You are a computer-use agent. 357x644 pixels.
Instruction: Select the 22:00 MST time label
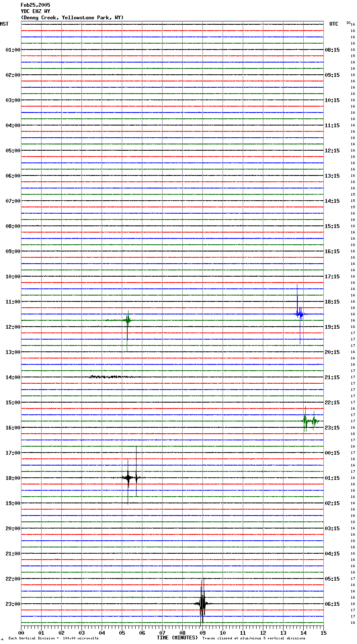click(x=13, y=579)
